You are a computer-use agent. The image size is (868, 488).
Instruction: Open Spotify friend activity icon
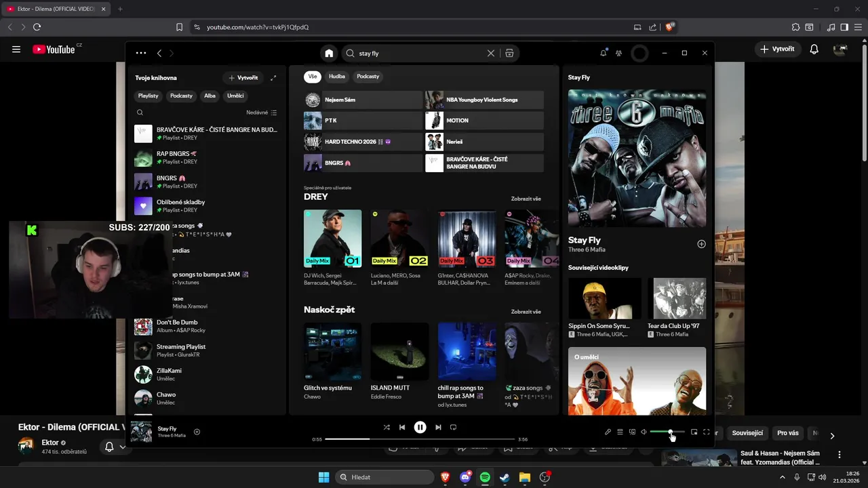tap(618, 53)
